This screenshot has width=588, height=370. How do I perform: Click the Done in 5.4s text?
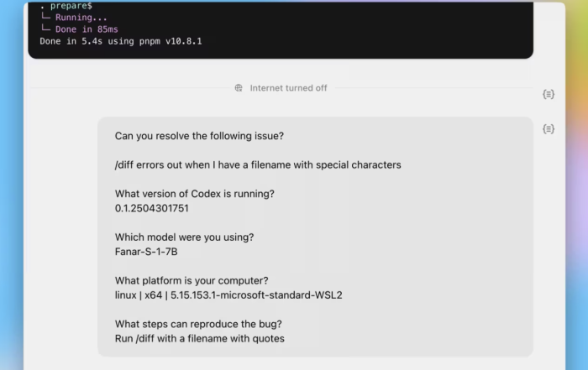point(71,41)
